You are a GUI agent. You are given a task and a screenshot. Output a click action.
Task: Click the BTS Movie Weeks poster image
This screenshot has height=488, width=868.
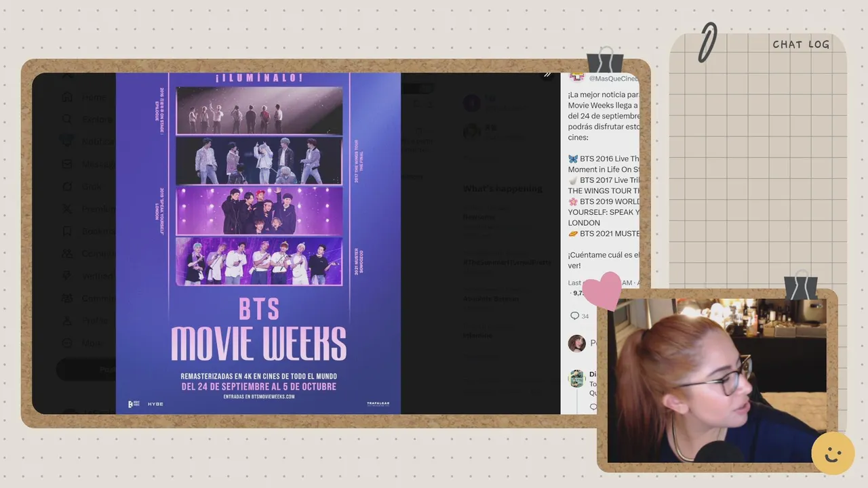[258, 243]
